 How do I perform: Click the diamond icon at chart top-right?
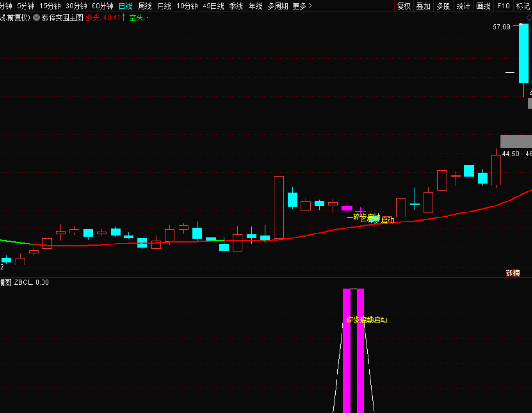(x=529, y=18)
